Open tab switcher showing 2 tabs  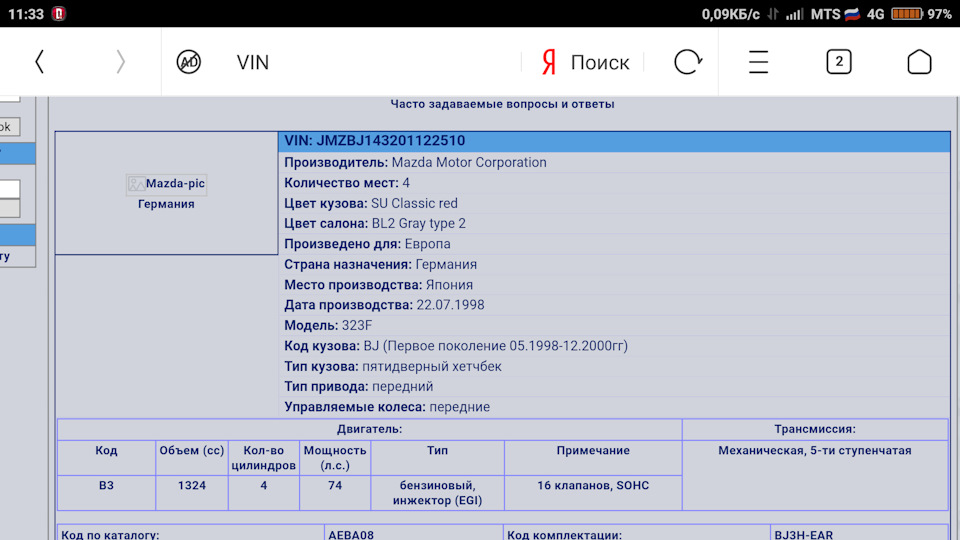[839, 62]
